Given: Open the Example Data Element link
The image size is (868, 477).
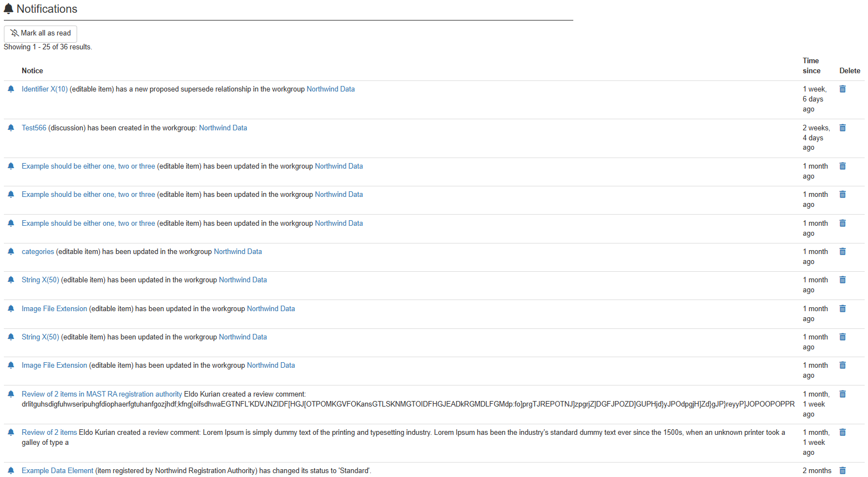Looking at the screenshot, I should click(57, 471).
